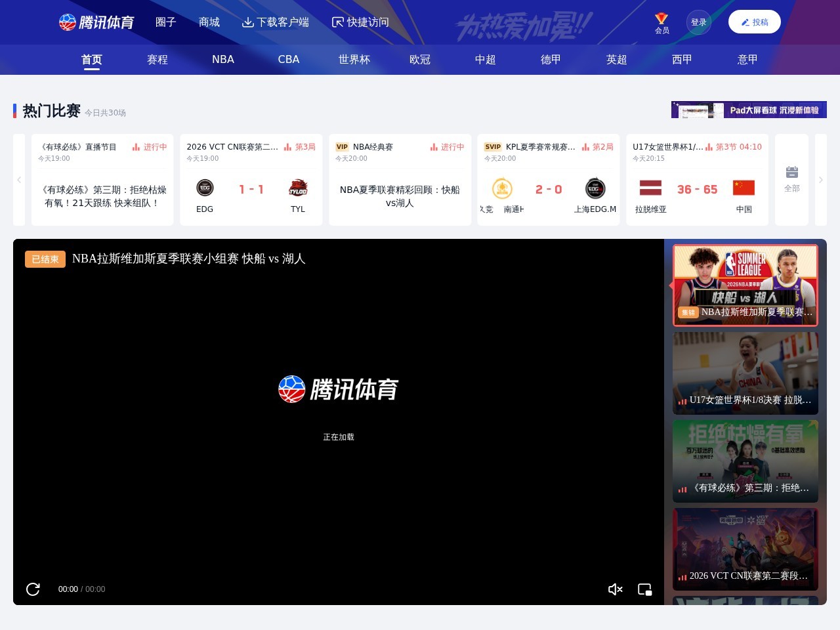Click the refresh button in video player

33,589
